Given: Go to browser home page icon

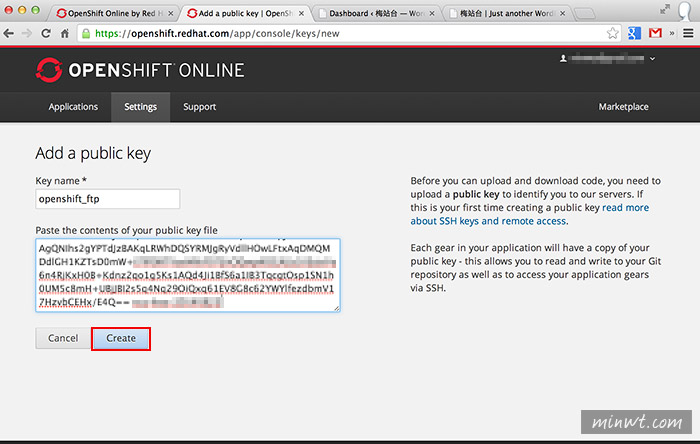Looking at the screenshot, I should (x=65, y=33).
